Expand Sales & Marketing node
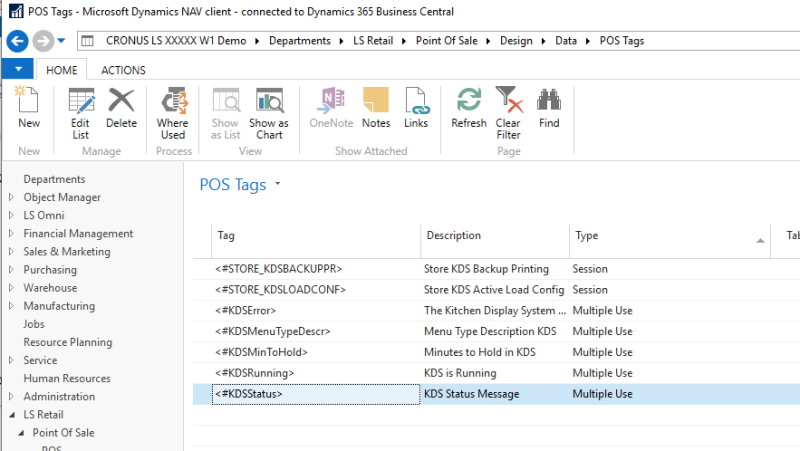Image resolution: width=800 pixels, height=451 pixels. 11,252
